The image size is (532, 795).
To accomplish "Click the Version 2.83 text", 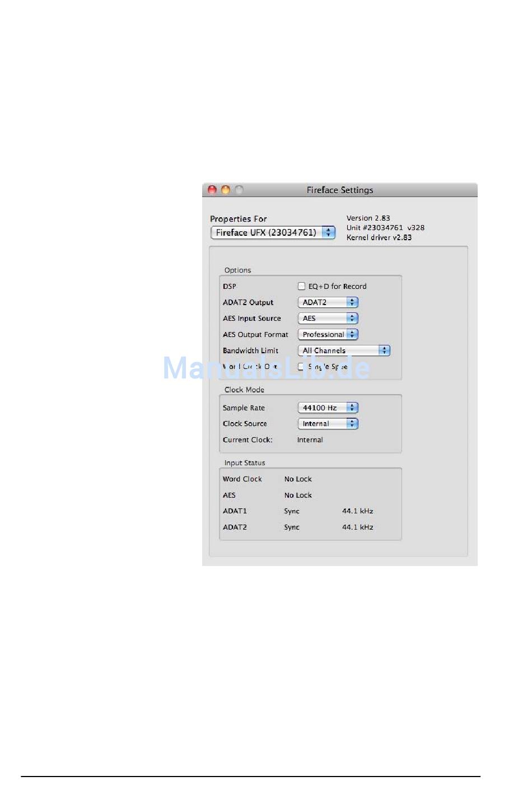I will pyautogui.click(x=368, y=218).
